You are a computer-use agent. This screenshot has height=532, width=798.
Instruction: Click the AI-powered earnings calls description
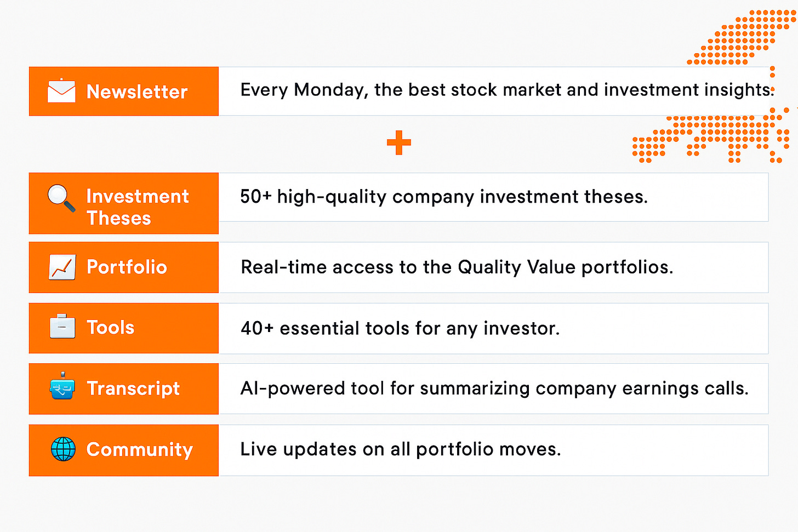pos(494,388)
